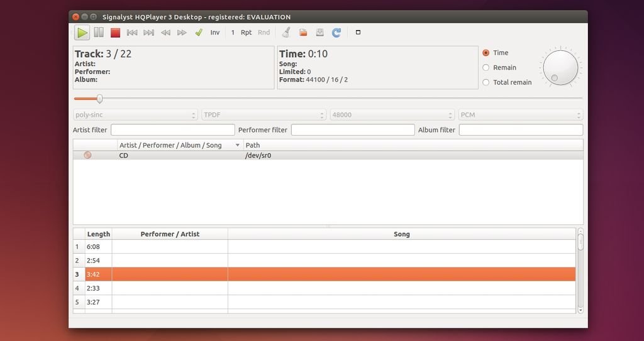Open the TPDF dither dropdown

(x=264, y=115)
